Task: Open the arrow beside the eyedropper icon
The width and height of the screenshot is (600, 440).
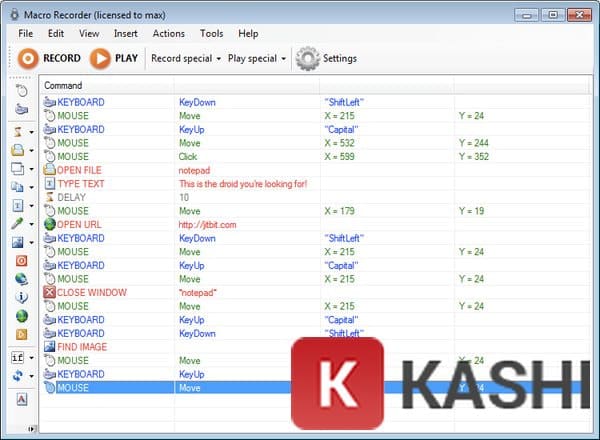Action: coord(31,224)
